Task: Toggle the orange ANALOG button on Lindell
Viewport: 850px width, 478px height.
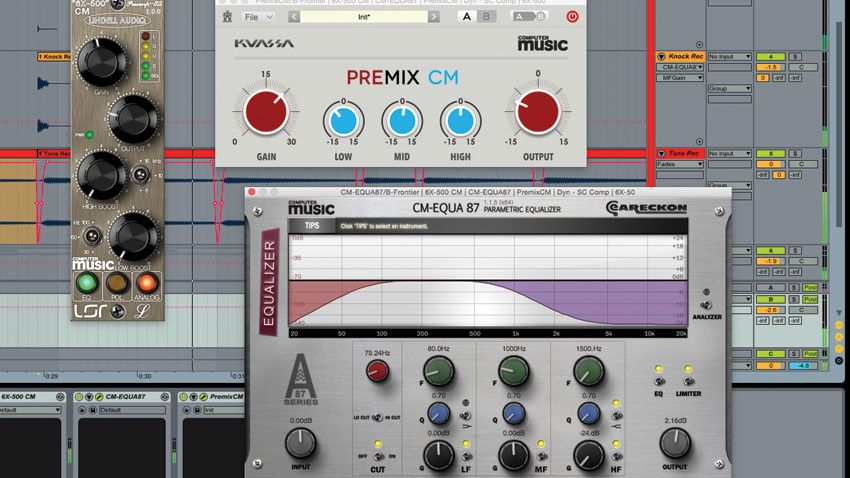Action: coord(146,282)
